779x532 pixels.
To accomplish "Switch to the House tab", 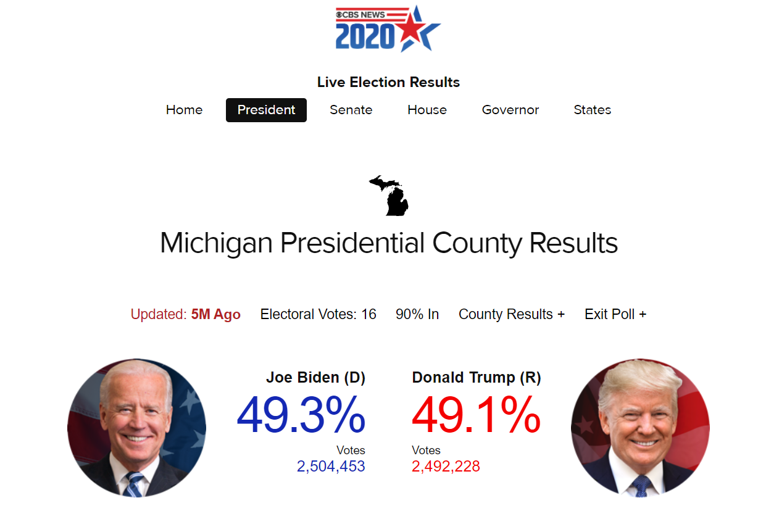I will click(427, 110).
